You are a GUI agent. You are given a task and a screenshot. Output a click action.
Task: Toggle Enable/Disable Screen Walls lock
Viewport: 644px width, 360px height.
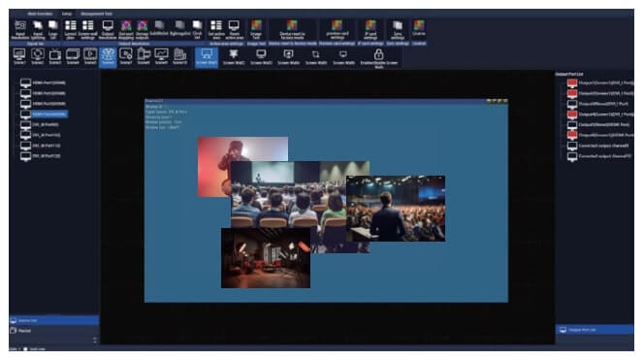pos(378,58)
